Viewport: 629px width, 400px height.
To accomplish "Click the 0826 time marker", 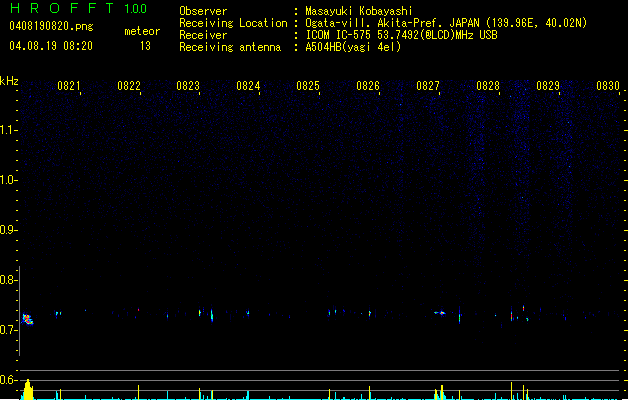I will (368, 86).
